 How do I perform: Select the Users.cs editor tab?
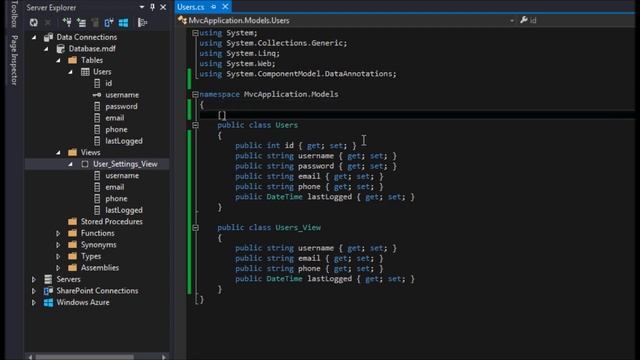191,7
